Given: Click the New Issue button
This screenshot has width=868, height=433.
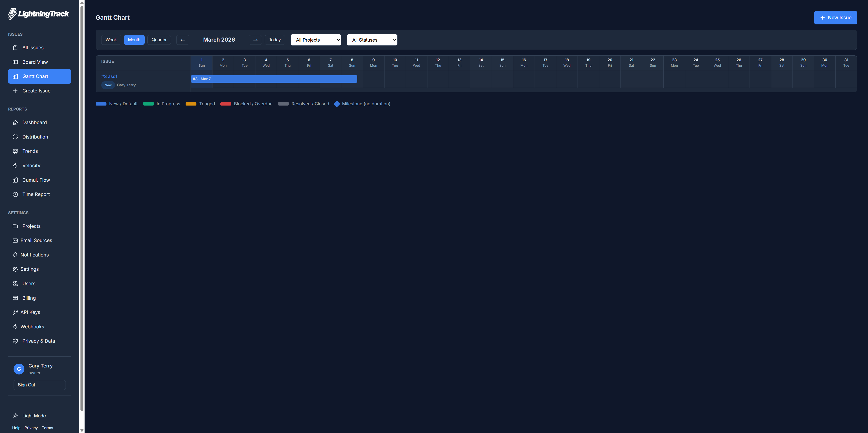Looking at the screenshot, I should point(835,18).
